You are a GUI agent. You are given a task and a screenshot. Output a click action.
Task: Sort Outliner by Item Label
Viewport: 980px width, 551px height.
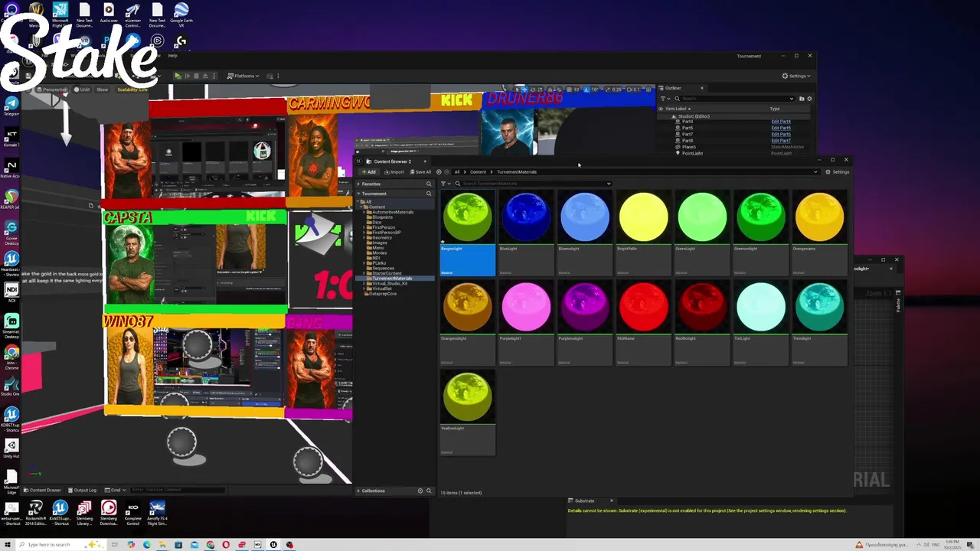[679, 109]
